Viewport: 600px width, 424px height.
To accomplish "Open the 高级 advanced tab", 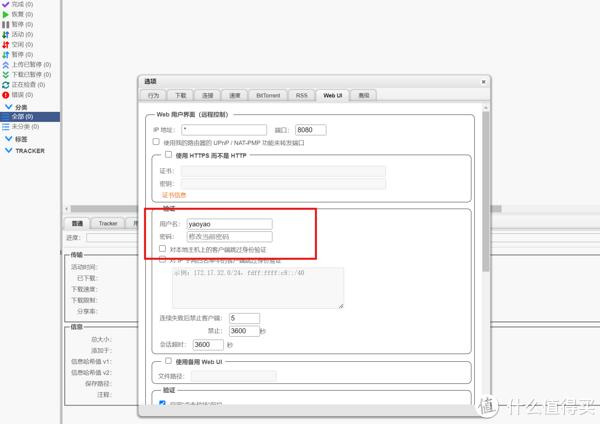I will pos(364,95).
